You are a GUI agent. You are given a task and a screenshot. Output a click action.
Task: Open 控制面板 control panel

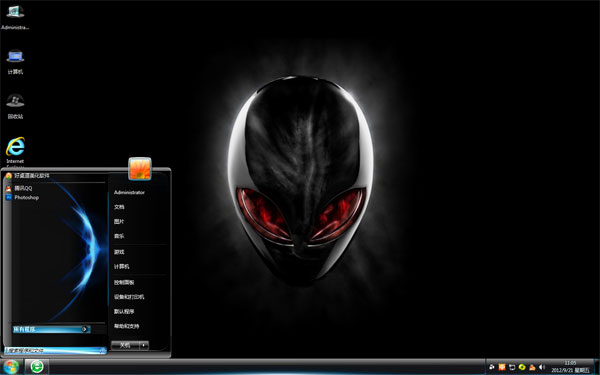124,282
